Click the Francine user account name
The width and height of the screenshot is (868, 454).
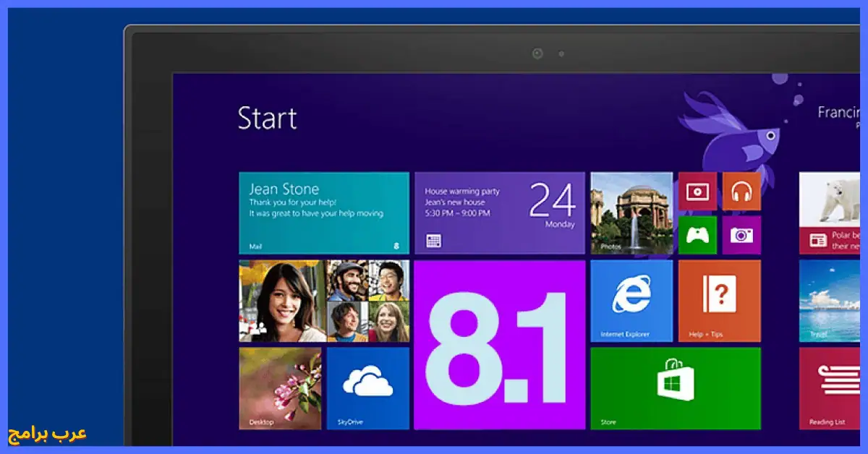tap(839, 113)
